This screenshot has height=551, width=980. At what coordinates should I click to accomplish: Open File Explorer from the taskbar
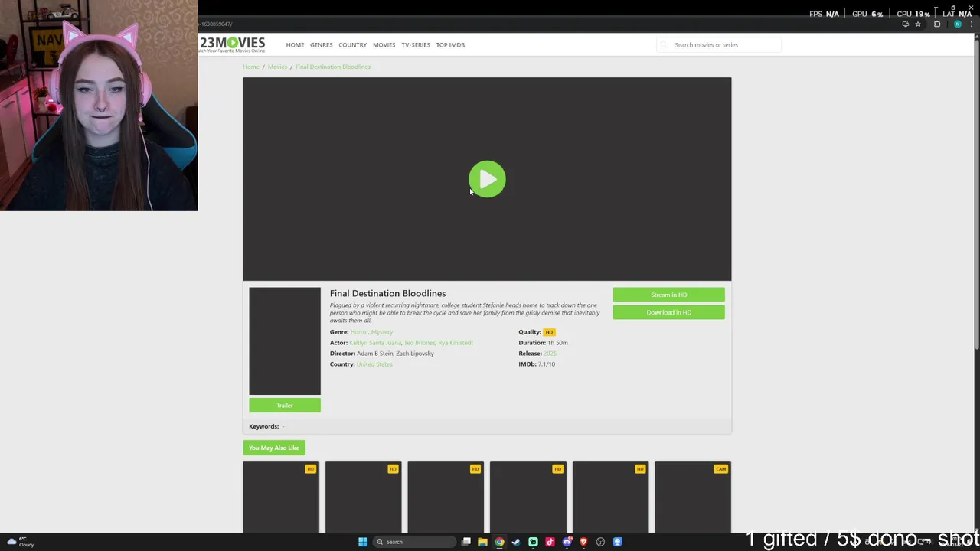482,542
